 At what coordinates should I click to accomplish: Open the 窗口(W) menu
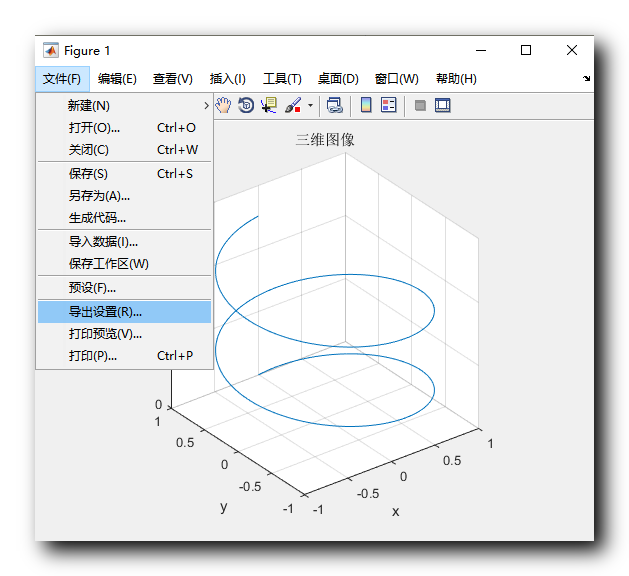point(397,79)
